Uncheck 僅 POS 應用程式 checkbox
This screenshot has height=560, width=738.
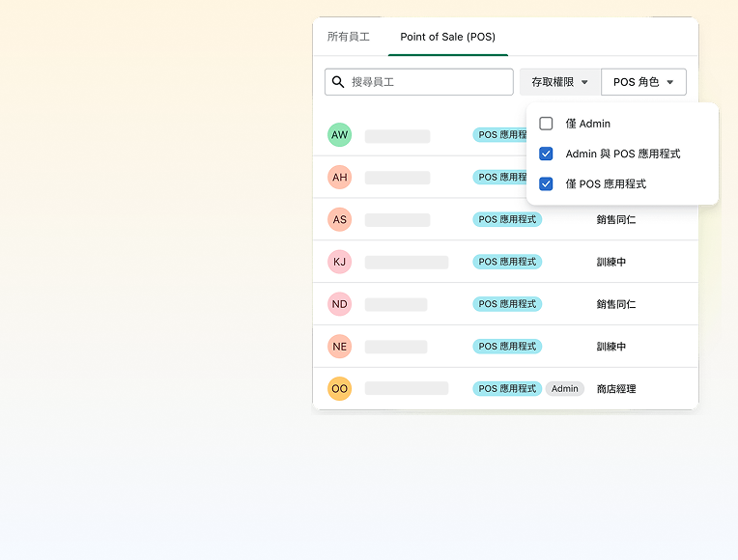click(546, 183)
